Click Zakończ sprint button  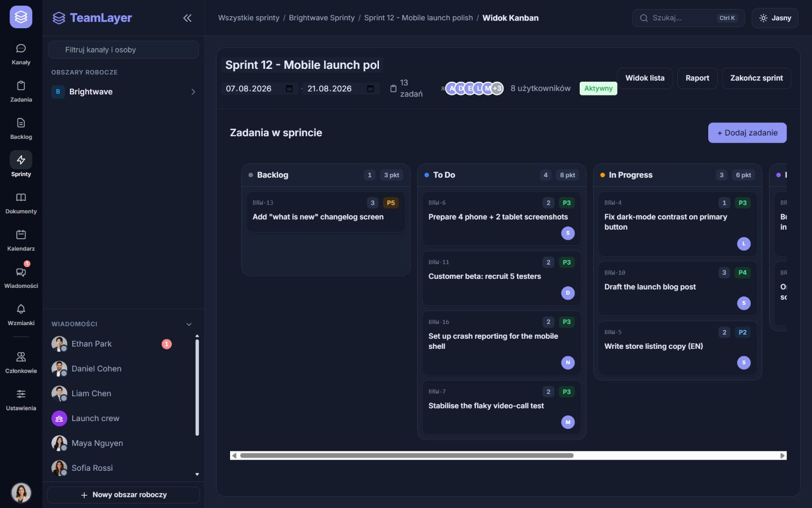coord(756,78)
